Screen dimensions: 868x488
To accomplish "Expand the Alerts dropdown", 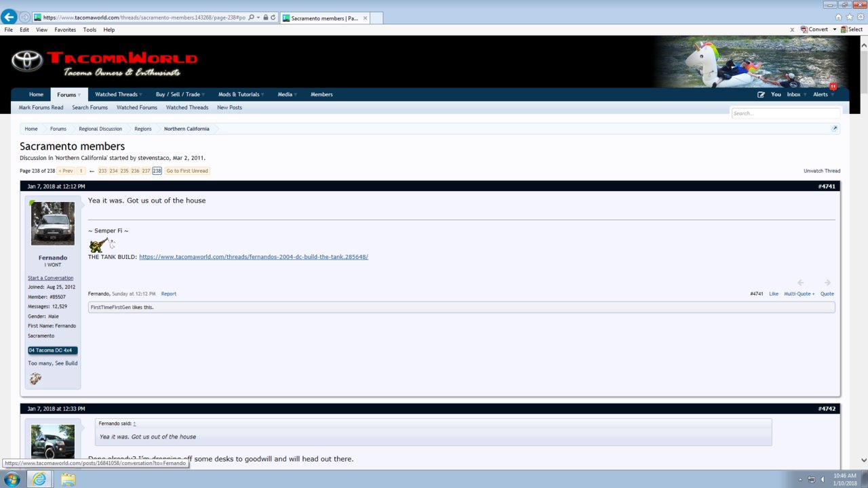I will pos(831,95).
